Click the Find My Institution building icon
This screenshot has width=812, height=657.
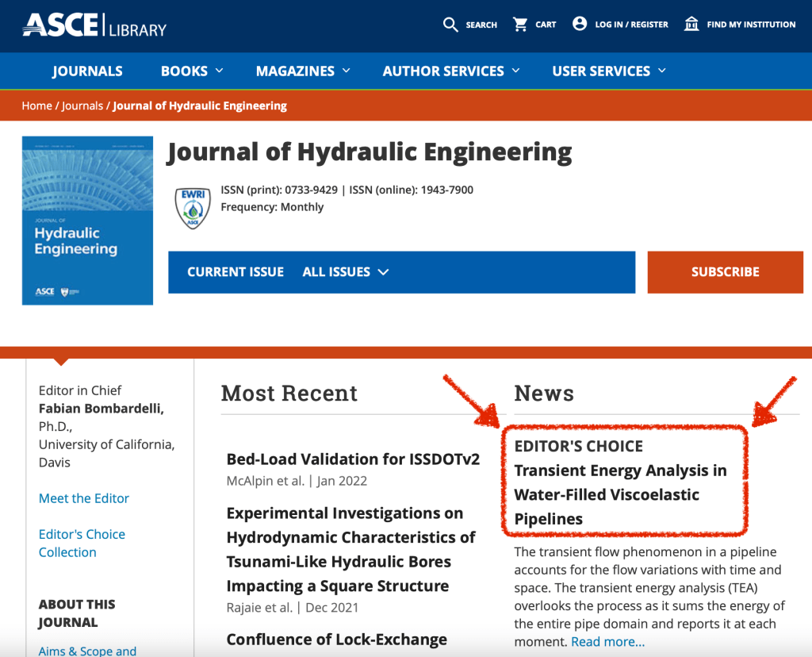[691, 25]
